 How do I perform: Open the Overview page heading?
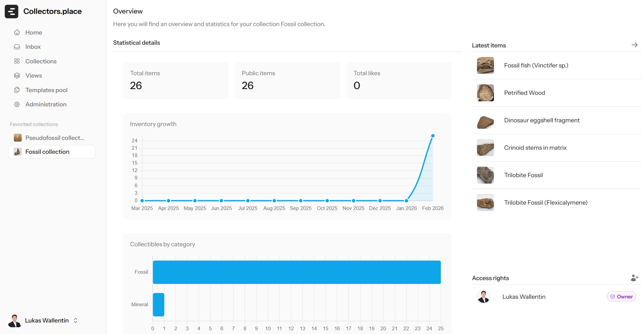tap(128, 11)
